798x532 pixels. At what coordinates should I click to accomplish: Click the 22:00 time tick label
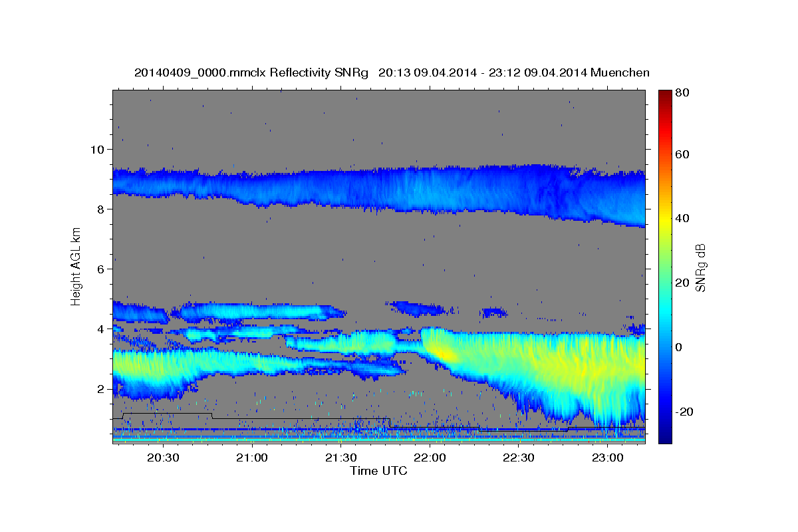coord(430,458)
